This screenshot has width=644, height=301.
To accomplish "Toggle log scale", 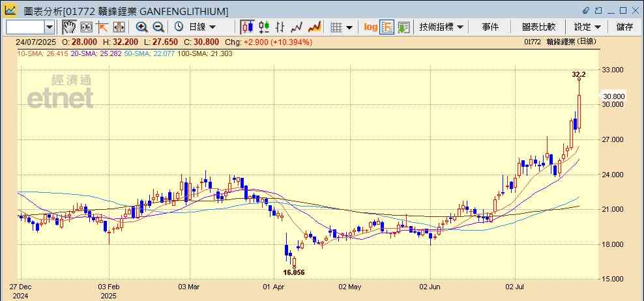I will click(370, 27).
